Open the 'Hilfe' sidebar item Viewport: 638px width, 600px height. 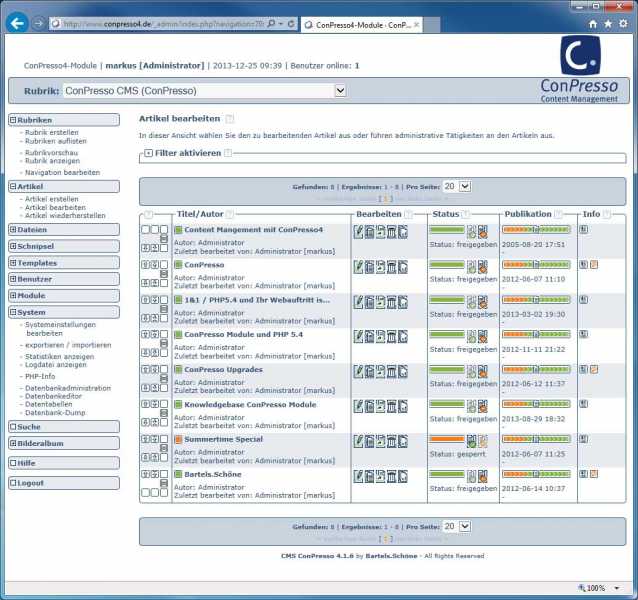[x=64, y=463]
